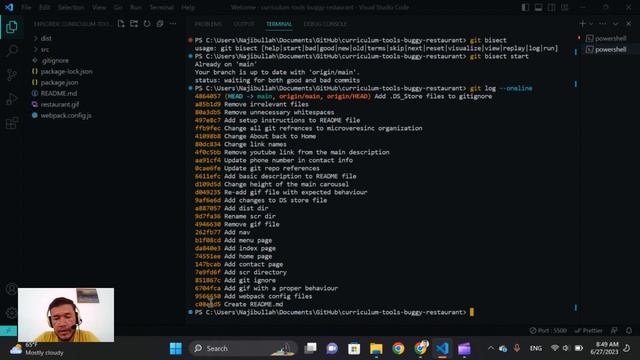Open File Explorer from taskbar
Viewport: 640px width, 360px height.
tap(376, 349)
